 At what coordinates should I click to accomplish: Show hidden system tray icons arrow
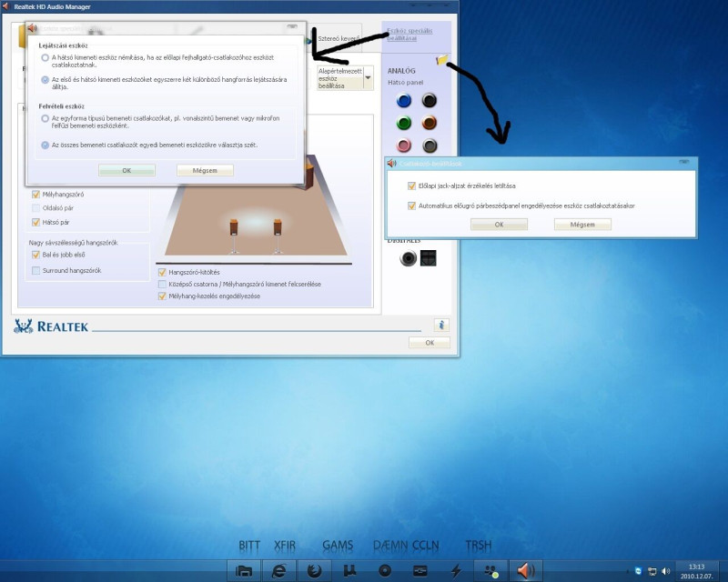(x=627, y=571)
